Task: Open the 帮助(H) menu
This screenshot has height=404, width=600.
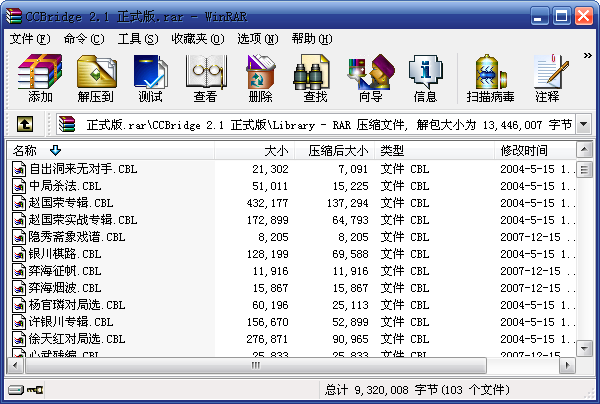Action: pyautogui.click(x=312, y=39)
